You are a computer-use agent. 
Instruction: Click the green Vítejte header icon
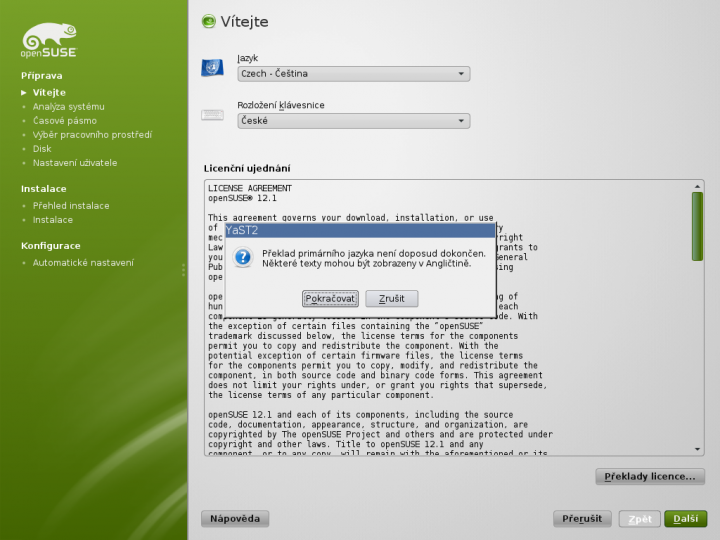click(208, 22)
